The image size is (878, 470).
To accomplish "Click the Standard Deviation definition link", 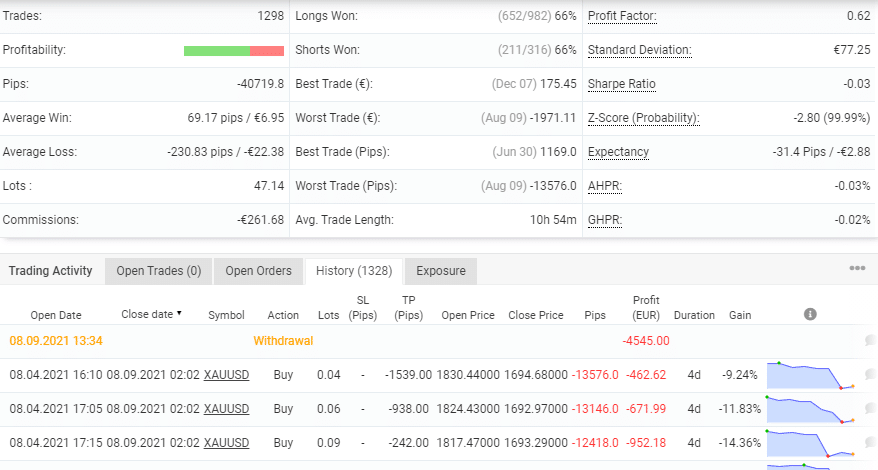I will pos(639,50).
